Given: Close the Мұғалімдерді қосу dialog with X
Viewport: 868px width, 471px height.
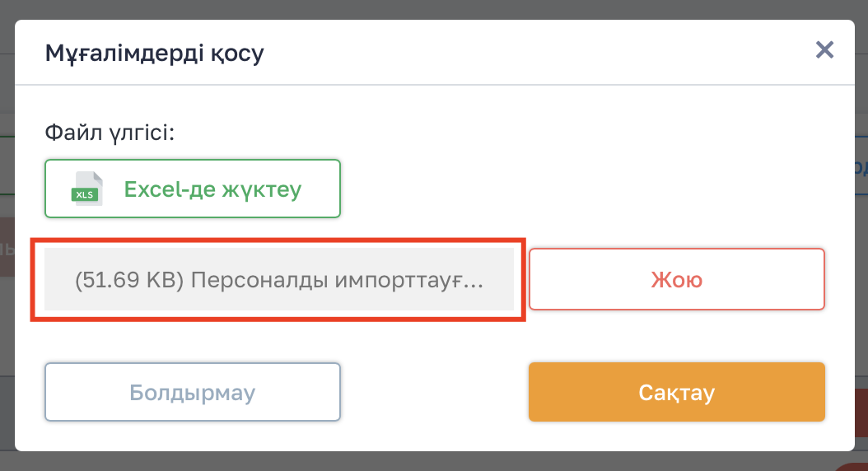Looking at the screenshot, I should click(824, 50).
